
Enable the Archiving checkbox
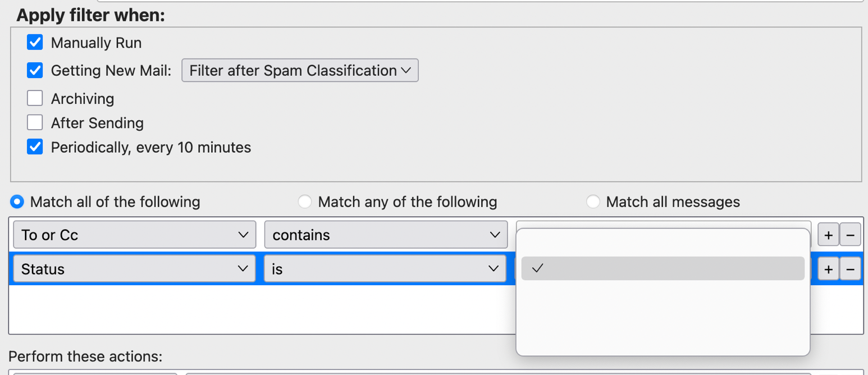(35, 99)
